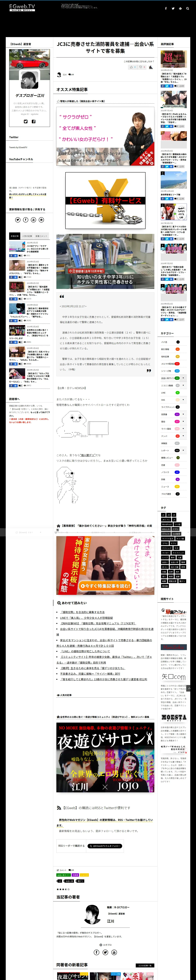Expand the ニコニコ動画 category arrow
This screenshot has height=980, width=196.
pyautogui.click(x=183, y=385)
